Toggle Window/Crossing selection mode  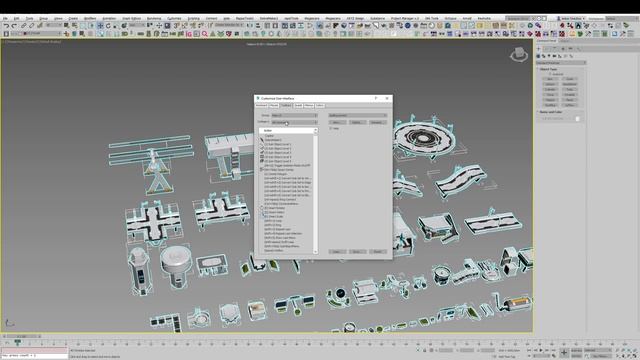[x=91, y=26]
